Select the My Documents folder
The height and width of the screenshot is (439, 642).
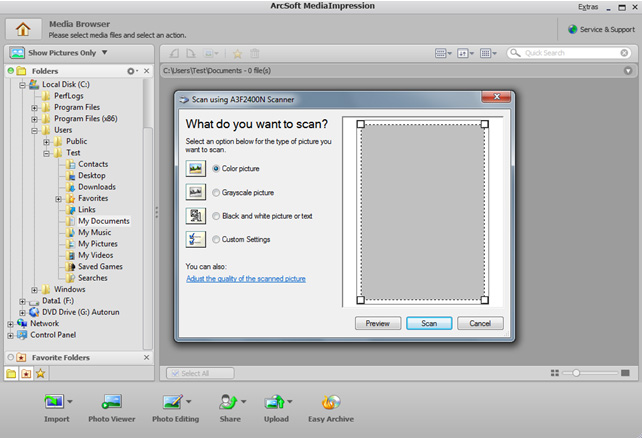pyautogui.click(x=104, y=221)
